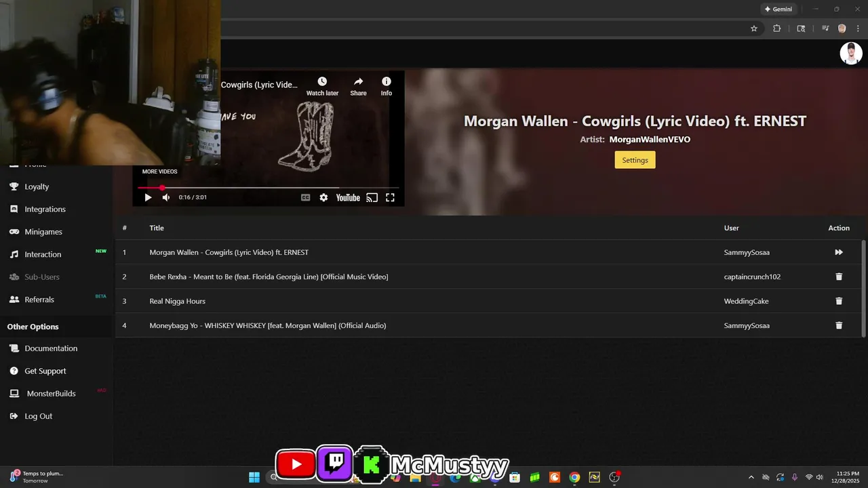This screenshot has height=488, width=868.
Task: Click the Action column header
Action: click(839, 228)
